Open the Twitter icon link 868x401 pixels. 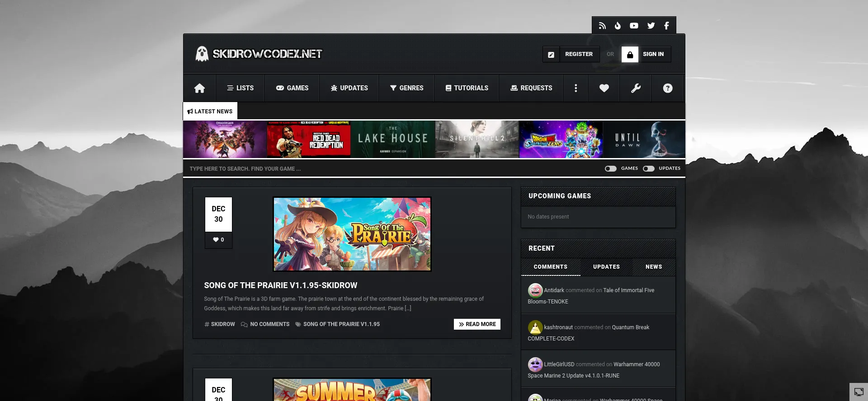click(651, 26)
